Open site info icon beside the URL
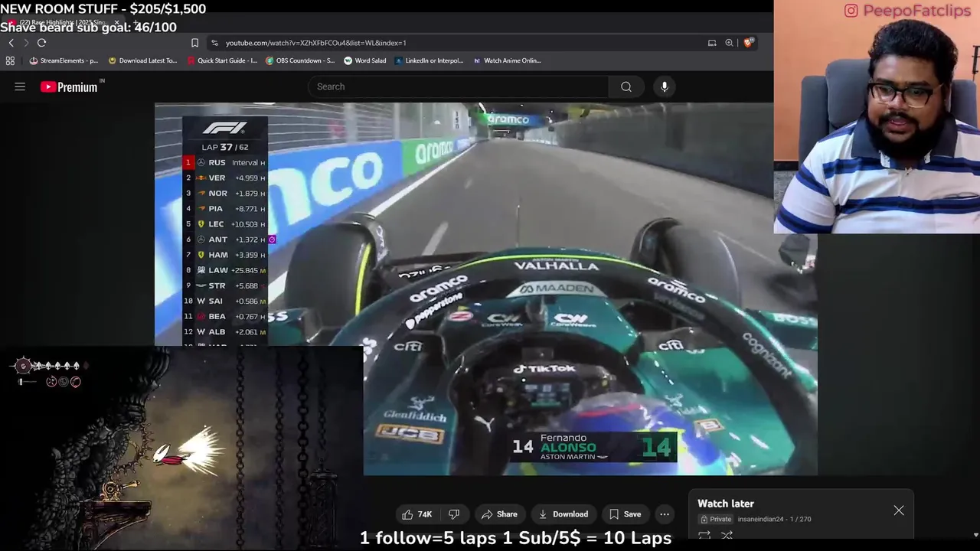 coord(214,43)
